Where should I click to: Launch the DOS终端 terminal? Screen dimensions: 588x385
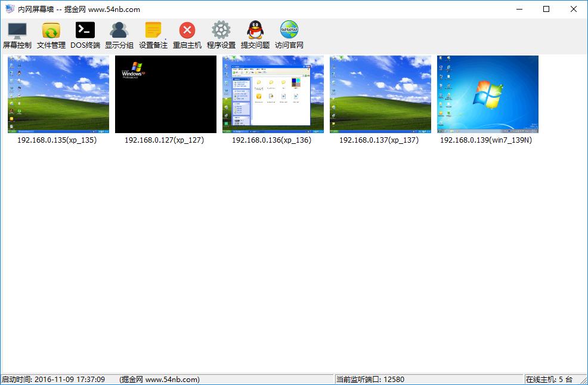pyautogui.click(x=85, y=35)
